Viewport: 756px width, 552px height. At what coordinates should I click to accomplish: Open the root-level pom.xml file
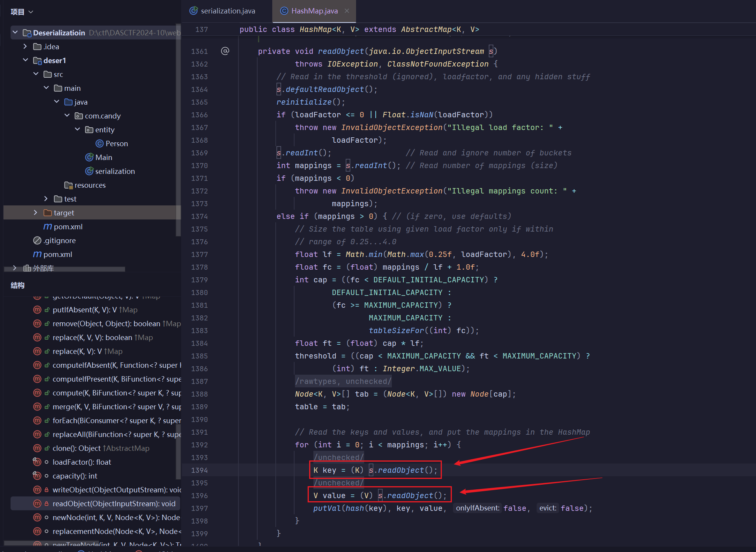pos(58,254)
